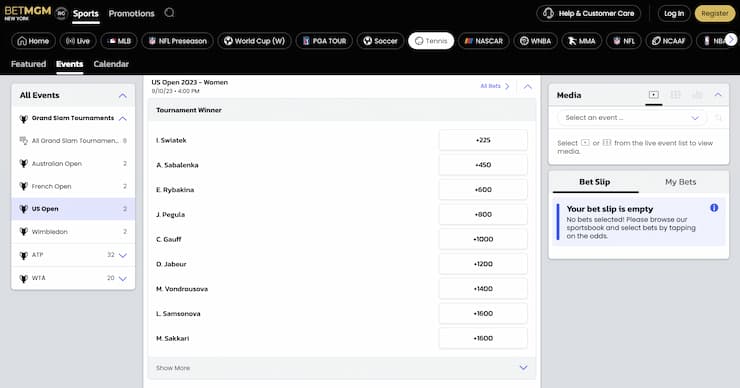Open the Promotions tab

point(131,14)
